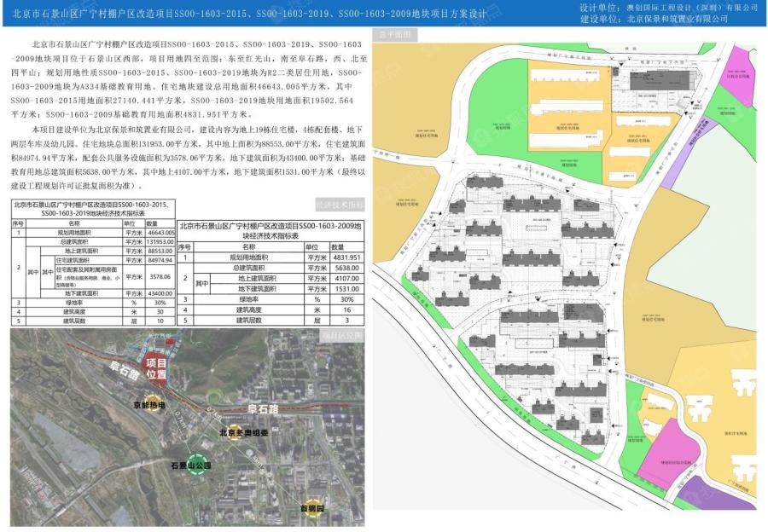Image resolution: width=768 pixels, height=532 pixels.
Task: Click the 项目区位图 label on satellite image
Action: tap(341, 335)
